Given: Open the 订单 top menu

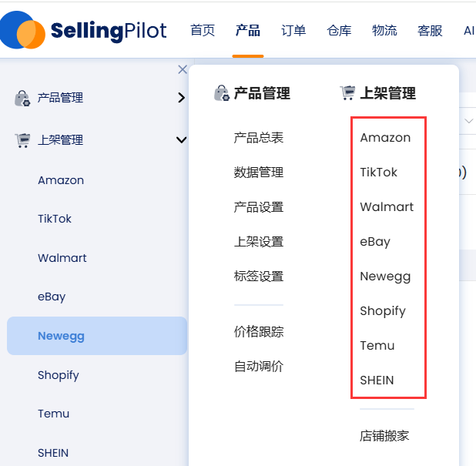Looking at the screenshot, I should tap(293, 31).
